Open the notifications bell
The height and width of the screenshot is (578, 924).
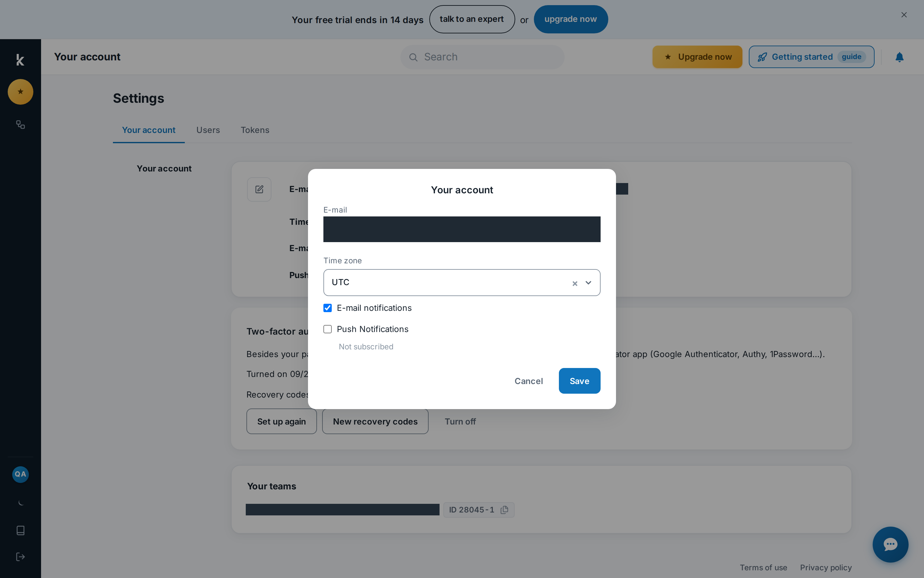[x=900, y=57]
